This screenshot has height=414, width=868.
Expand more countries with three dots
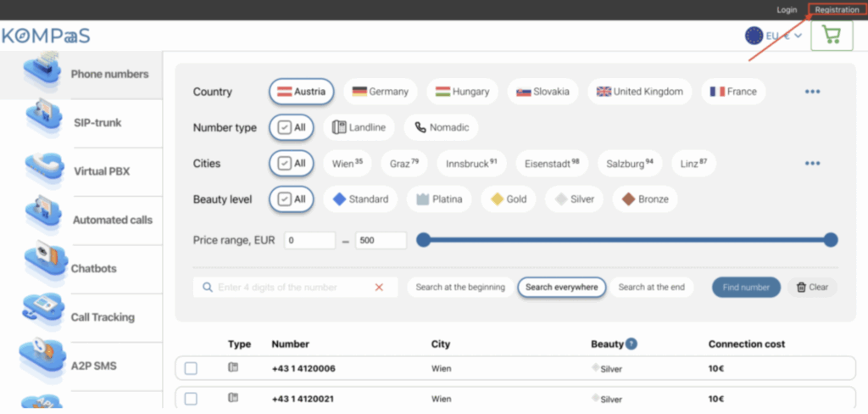point(812,92)
